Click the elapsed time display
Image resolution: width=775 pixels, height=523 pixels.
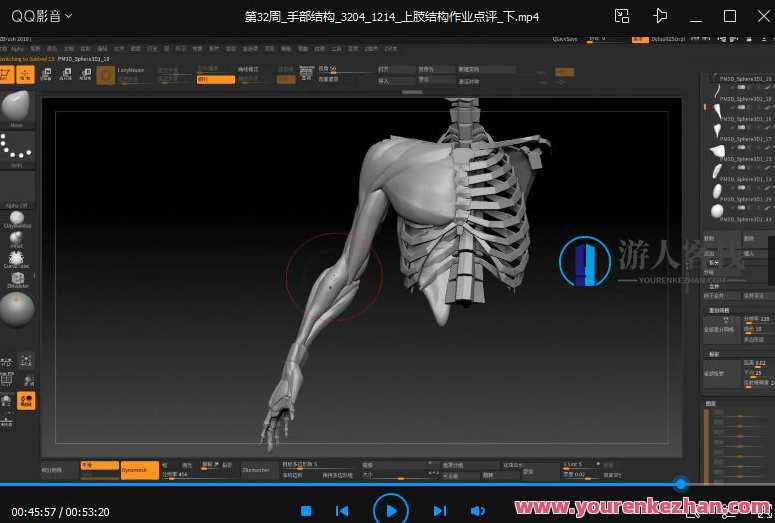point(33,512)
